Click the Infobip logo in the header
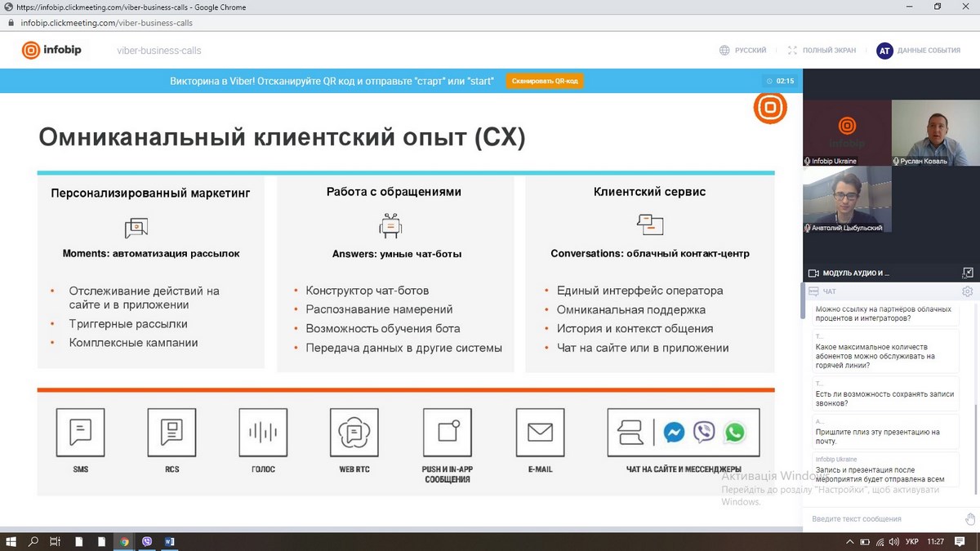980x551 pixels. (x=51, y=50)
